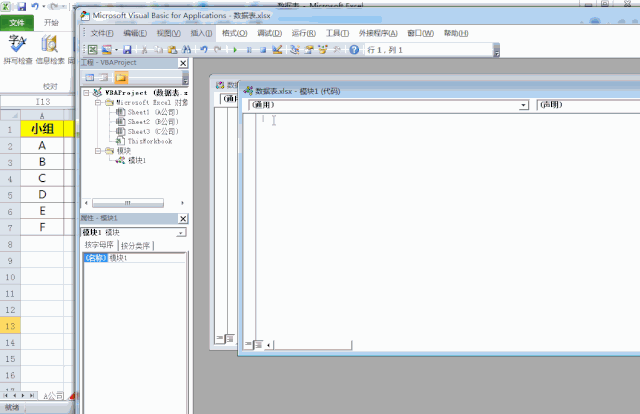Select cell containing letter D in Excel
Viewport: 640px width, 414px height.
pos(42,194)
